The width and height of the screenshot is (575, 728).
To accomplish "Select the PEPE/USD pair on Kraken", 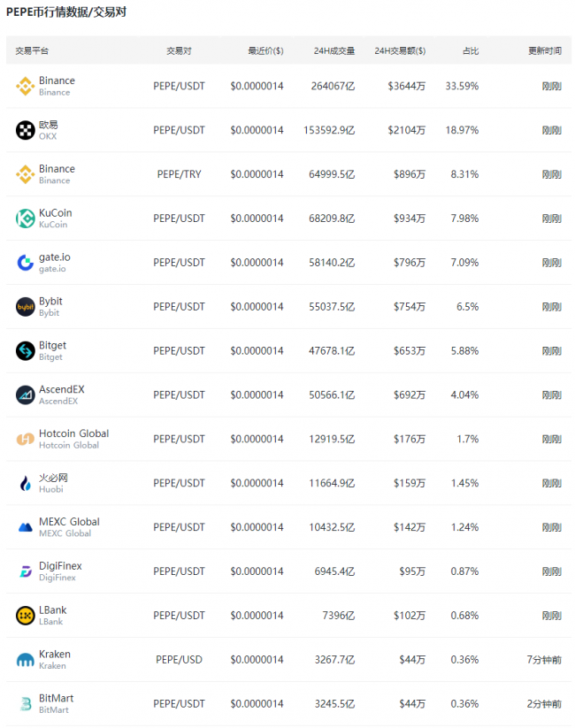I will click(x=179, y=660).
